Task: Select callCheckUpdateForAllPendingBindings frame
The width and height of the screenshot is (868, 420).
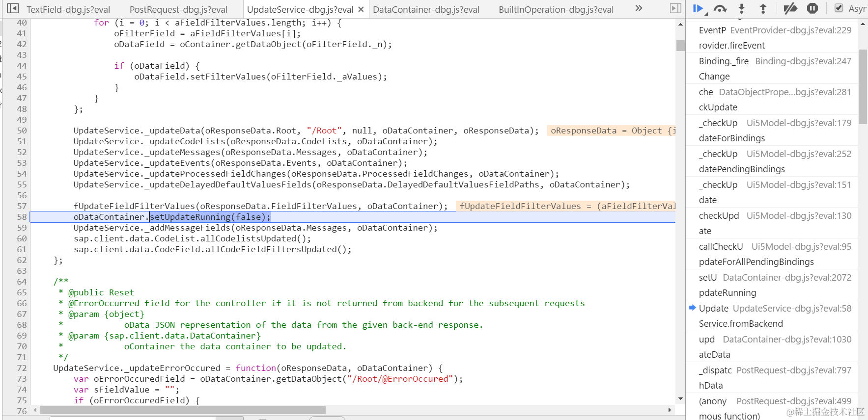Action: tap(772, 254)
